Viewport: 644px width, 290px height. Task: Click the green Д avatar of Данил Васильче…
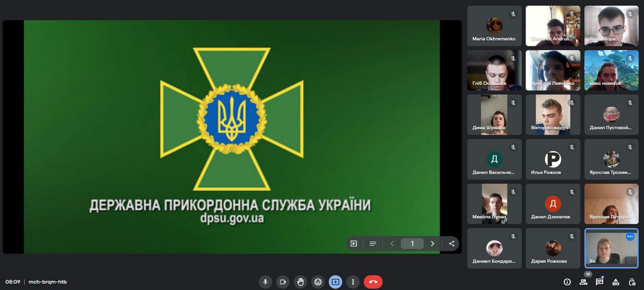[x=494, y=159]
